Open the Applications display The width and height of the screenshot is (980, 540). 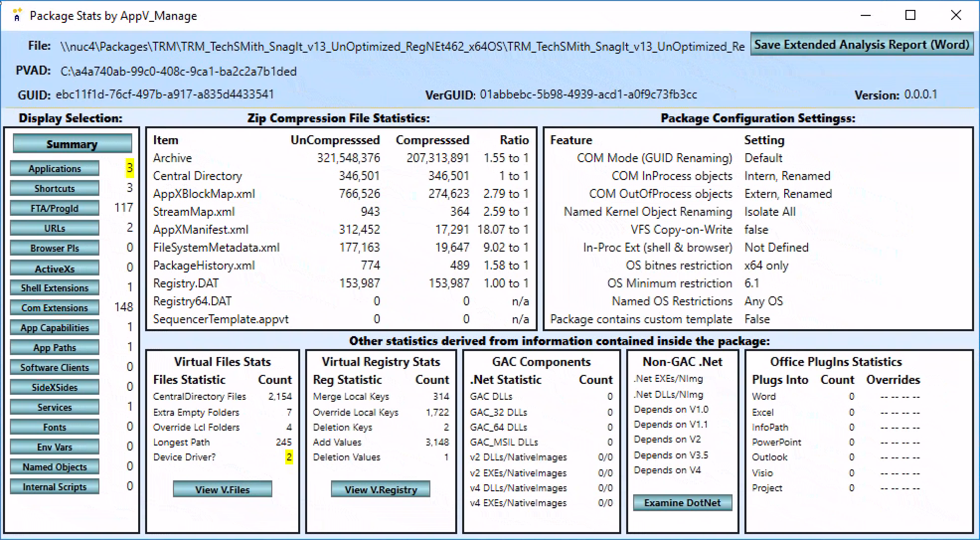click(55, 169)
